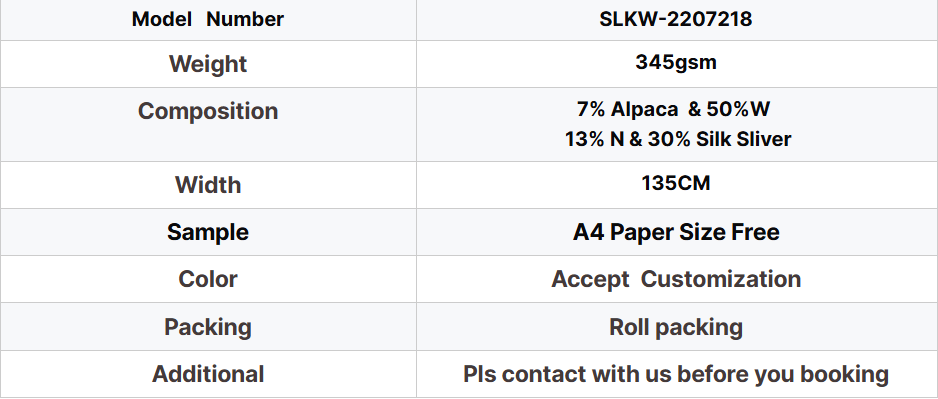Click the Width row label

click(208, 185)
